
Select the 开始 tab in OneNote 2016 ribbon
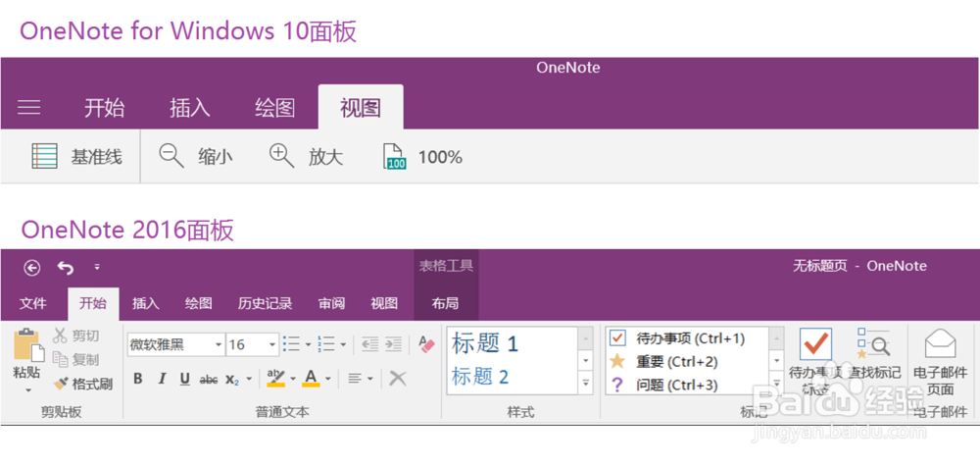click(93, 303)
